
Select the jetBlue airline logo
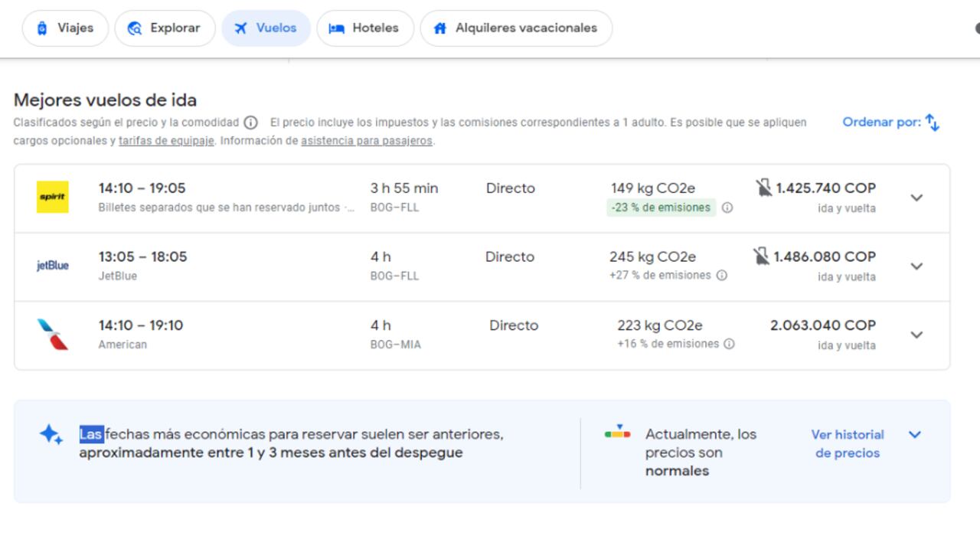tap(51, 266)
